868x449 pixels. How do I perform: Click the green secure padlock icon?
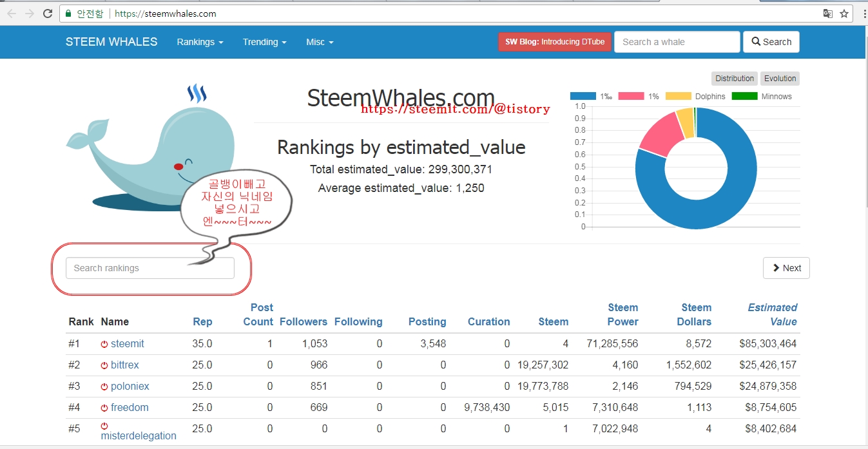(68, 14)
